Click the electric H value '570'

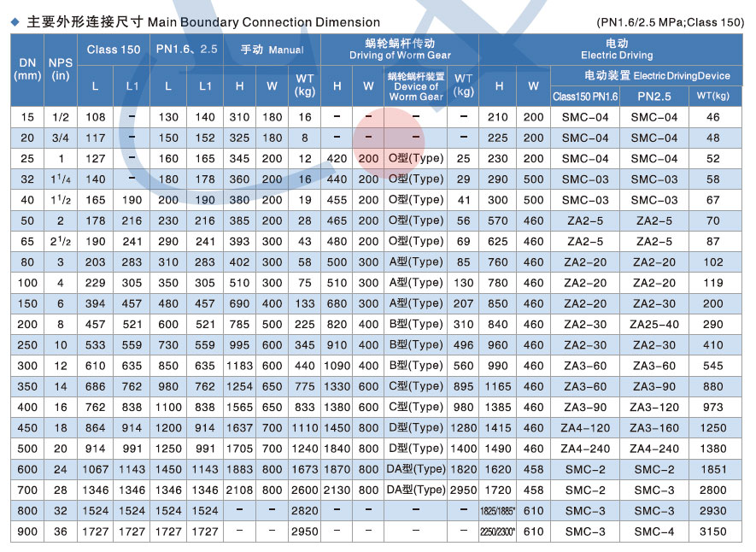point(497,220)
